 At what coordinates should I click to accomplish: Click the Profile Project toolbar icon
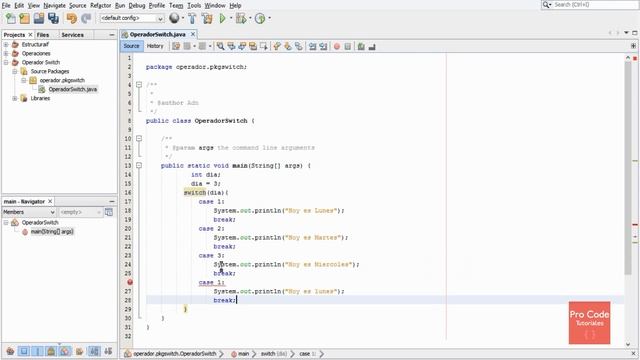[x=260, y=18]
